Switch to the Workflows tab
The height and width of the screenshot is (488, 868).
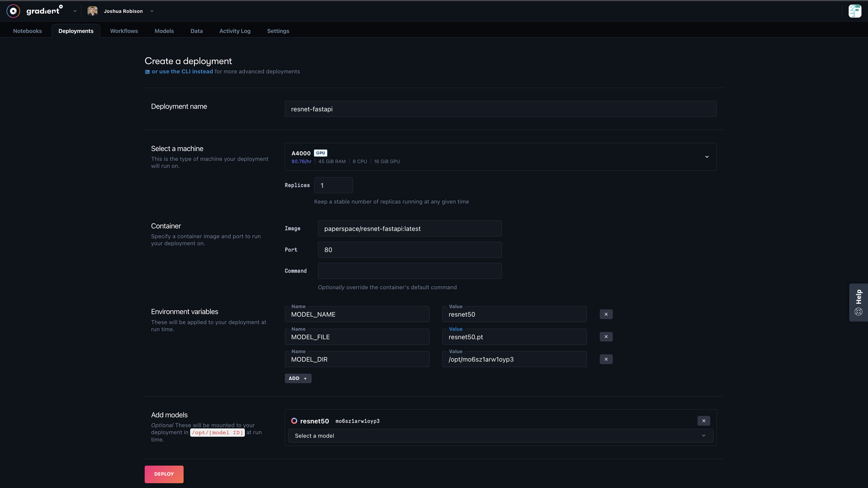click(124, 31)
